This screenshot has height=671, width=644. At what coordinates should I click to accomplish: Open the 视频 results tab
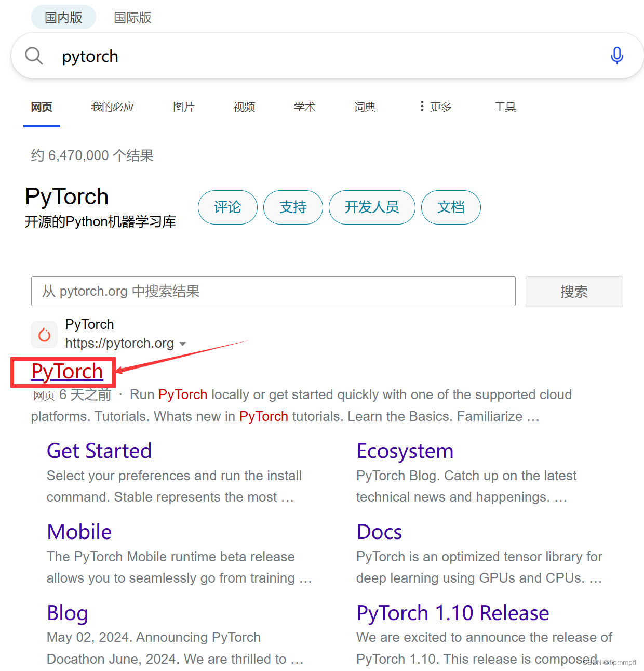244,107
